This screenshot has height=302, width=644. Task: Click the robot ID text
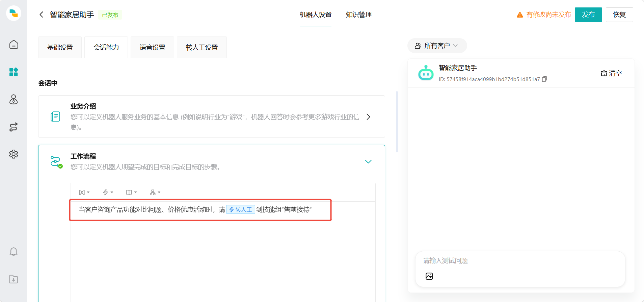pos(489,79)
